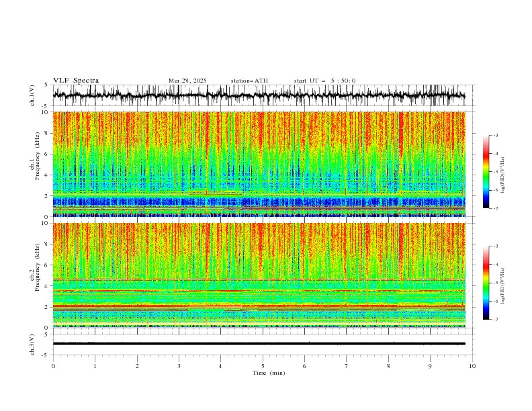Click the ch.1 spectrogram color scale bar
This screenshot has width=532, height=411.
(x=486, y=172)
